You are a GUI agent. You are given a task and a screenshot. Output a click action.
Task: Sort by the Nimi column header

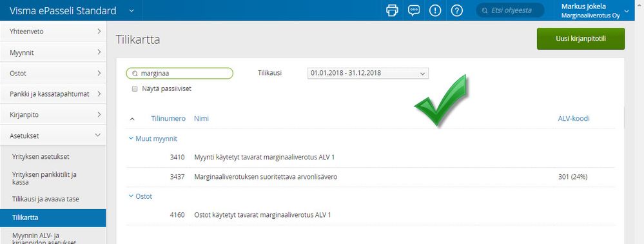coord(201,119)
